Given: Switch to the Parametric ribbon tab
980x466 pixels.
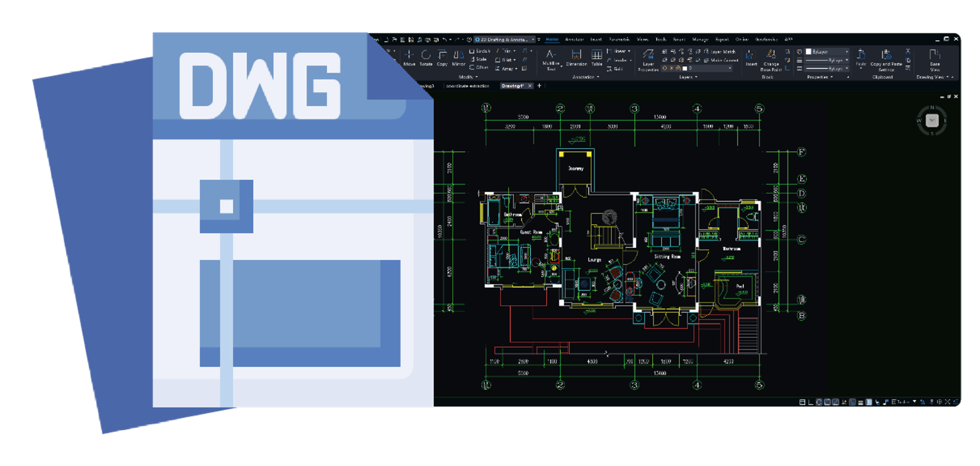Looking at the screenshot, I should (x=619, y=39).
